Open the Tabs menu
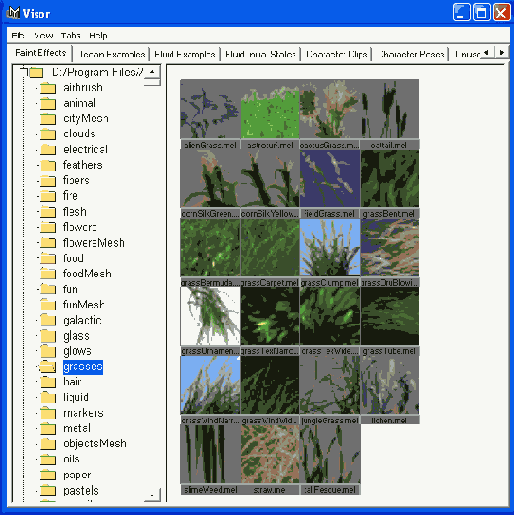This screenshot has width=514, height=515. [70, 35]
